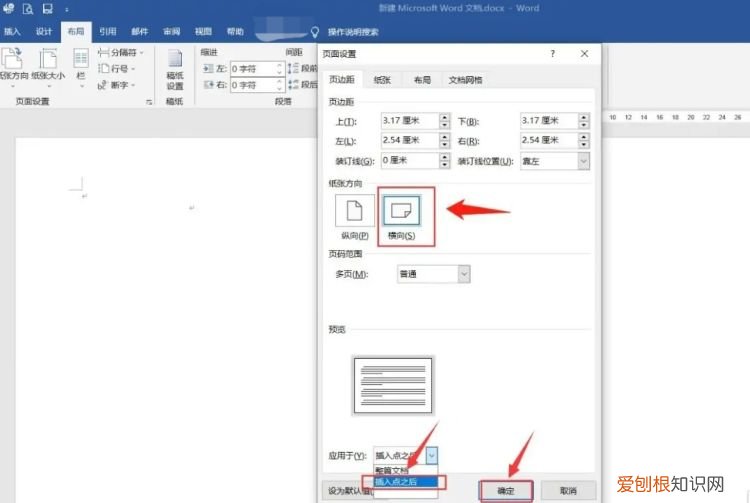
Task: Switch to the Design (设计) ribbon tab
Action: [x=44, y=32]
